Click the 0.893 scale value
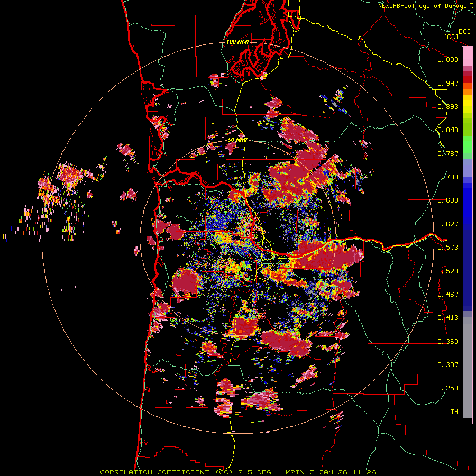Image resolution: width=476 pixels, height=476 pixels. (448, 106)
